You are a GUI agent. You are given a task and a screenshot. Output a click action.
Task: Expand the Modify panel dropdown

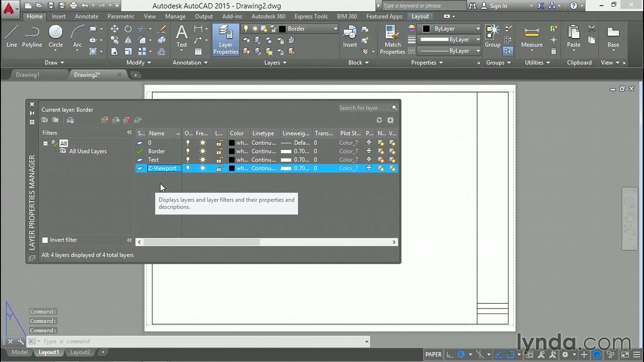[x=139, y=63]
